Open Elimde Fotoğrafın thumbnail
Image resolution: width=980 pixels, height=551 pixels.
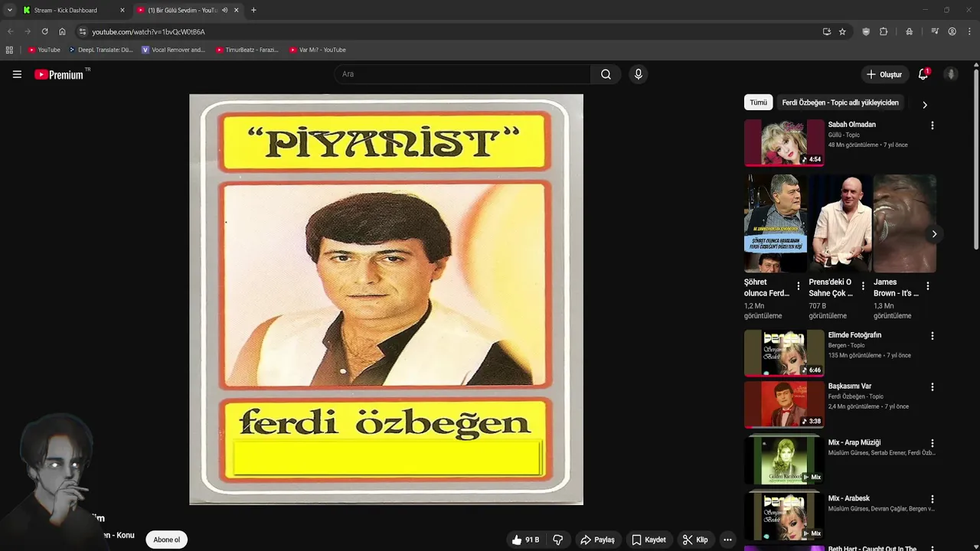[784, 353]
